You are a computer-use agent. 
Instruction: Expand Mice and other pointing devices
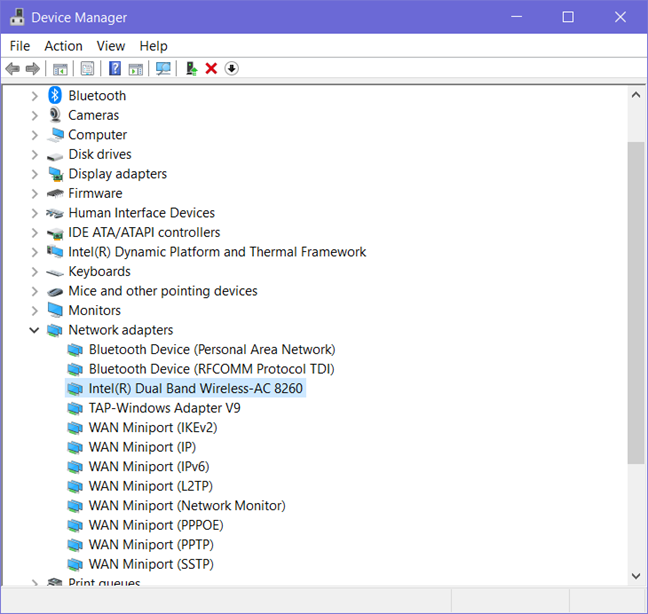point(35,291)
